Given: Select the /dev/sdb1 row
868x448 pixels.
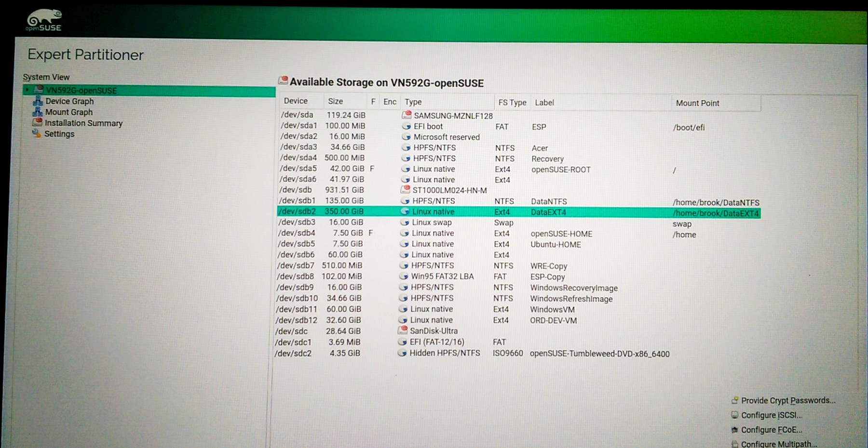Looking at the screenshot, I should coord(519,201).
